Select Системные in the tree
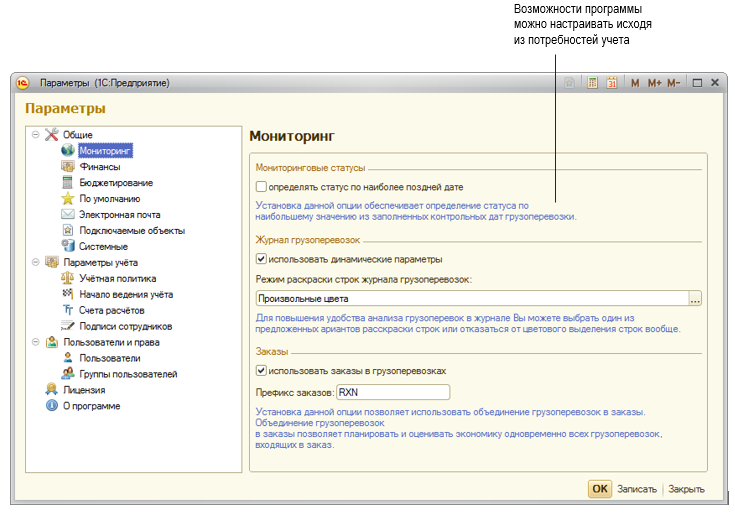This screenshot has width=735, height=513. coord(103,247)
